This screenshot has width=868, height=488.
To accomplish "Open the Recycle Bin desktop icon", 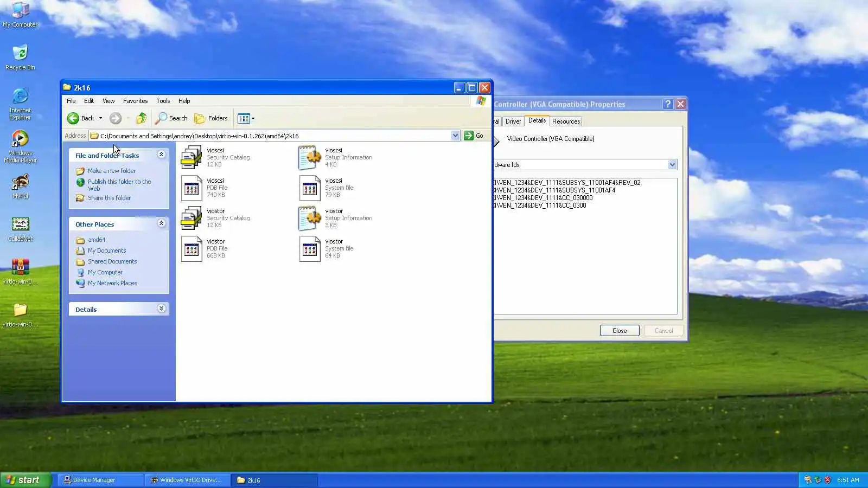I will coord(20,57).
